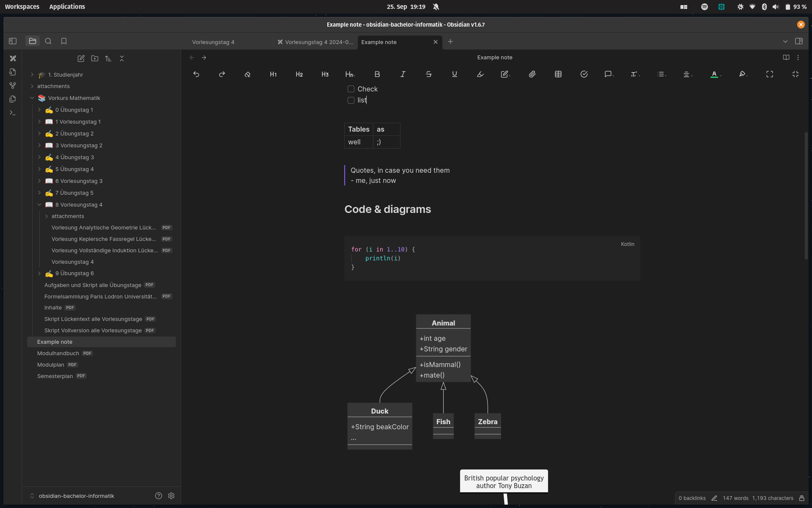Toggle underline formatting
The image size is (812, 508).
point(455,74)
